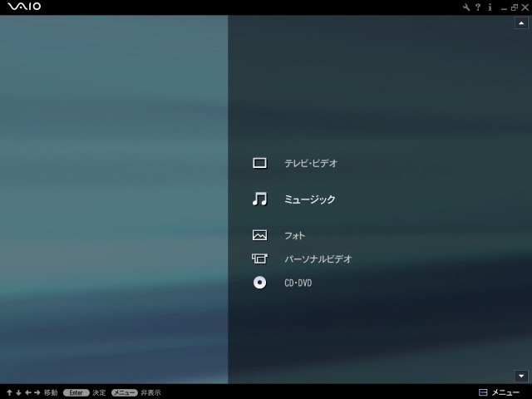Viewport: 532px width, 399px height.
Task: Restore the window size
Action: click(x=515, y=7)
